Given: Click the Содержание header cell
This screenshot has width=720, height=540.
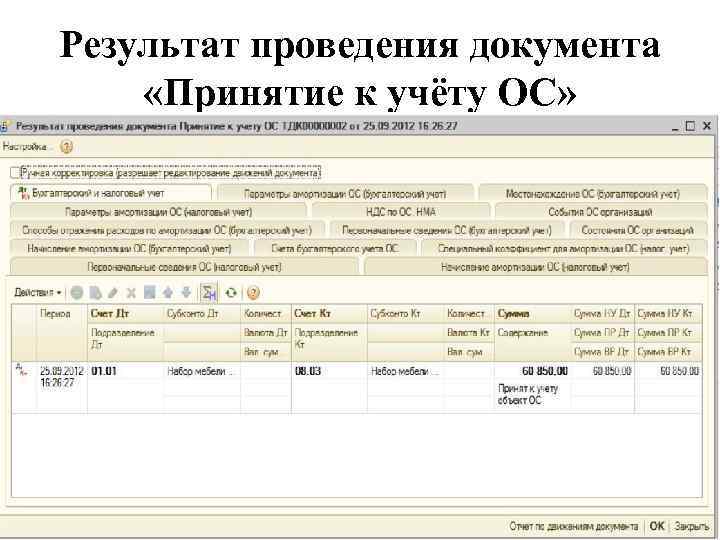Looking at the screenshot, I should click(532, 342).
